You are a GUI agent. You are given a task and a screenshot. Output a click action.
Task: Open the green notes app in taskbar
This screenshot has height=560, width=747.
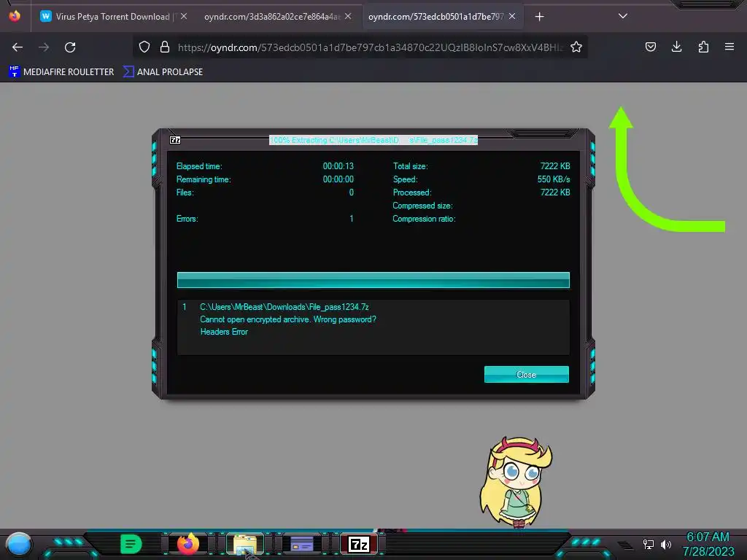click(x=131, y=544)
